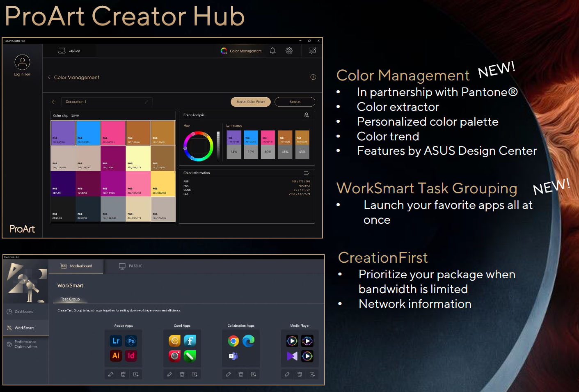Screen dimensions: 579x392
Task: Click the Save as button
Action: (295, 102)
